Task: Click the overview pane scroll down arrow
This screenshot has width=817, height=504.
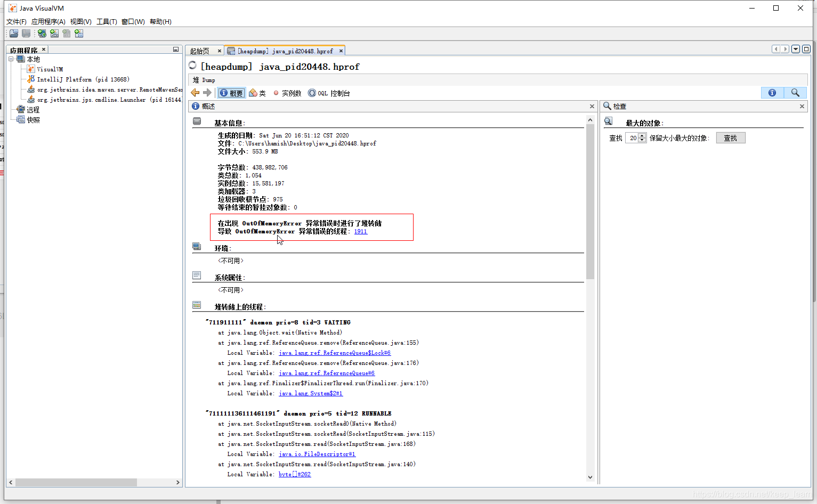Action: coord(590,477)
